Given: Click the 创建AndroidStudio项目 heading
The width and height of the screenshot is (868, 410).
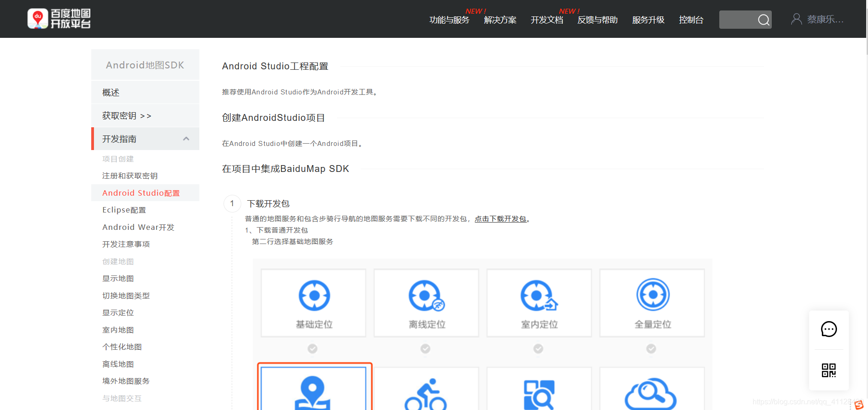Looking at the screenshot, I should tap(273, 118).
